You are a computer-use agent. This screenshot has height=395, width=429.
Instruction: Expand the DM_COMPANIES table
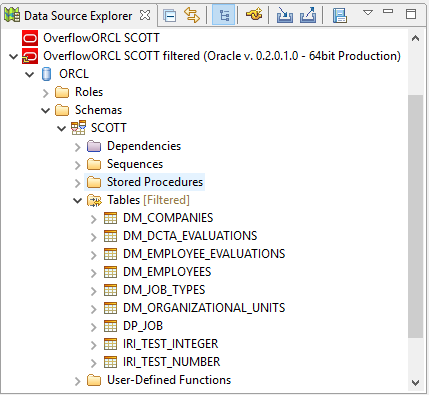[94, 219]
